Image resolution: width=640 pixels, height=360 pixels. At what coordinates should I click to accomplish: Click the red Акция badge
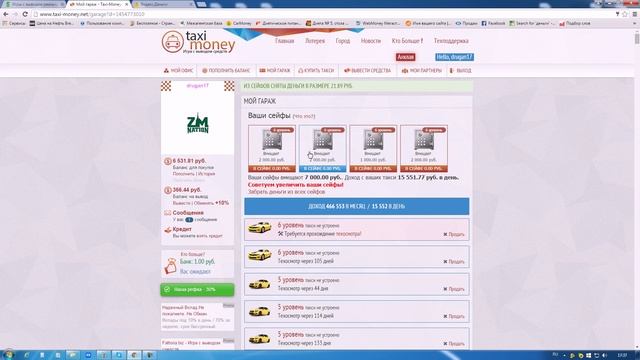click(x=405, y=57)
